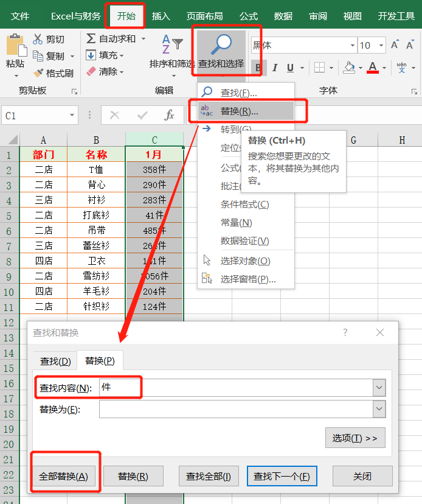Open Sort and Filter (排序和筛选)

click(x=173, y=55)
